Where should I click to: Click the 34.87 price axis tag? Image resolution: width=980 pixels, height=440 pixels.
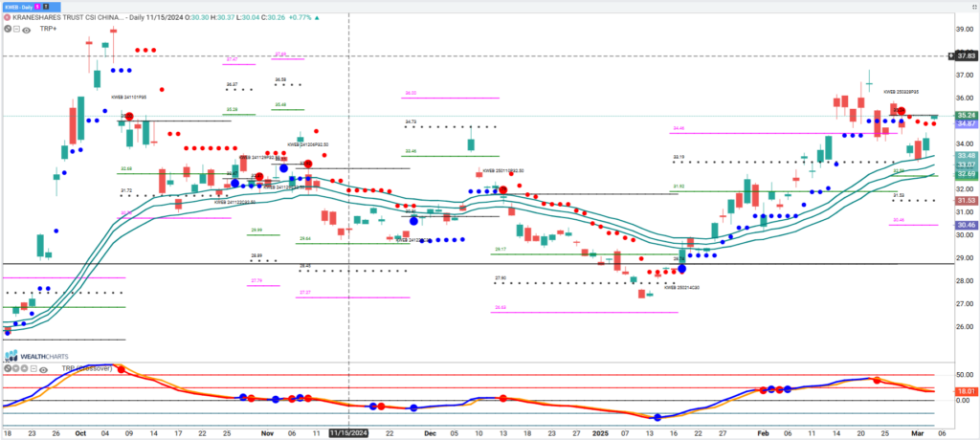click(x=967, y=123)
